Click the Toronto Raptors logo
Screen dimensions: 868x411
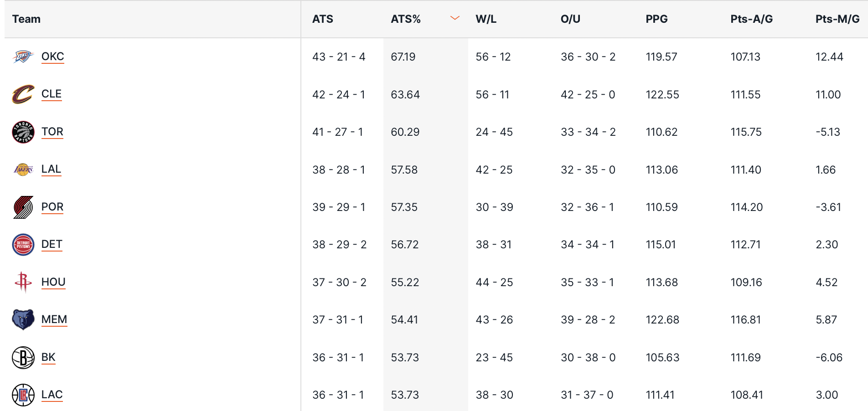coord(23,132)
